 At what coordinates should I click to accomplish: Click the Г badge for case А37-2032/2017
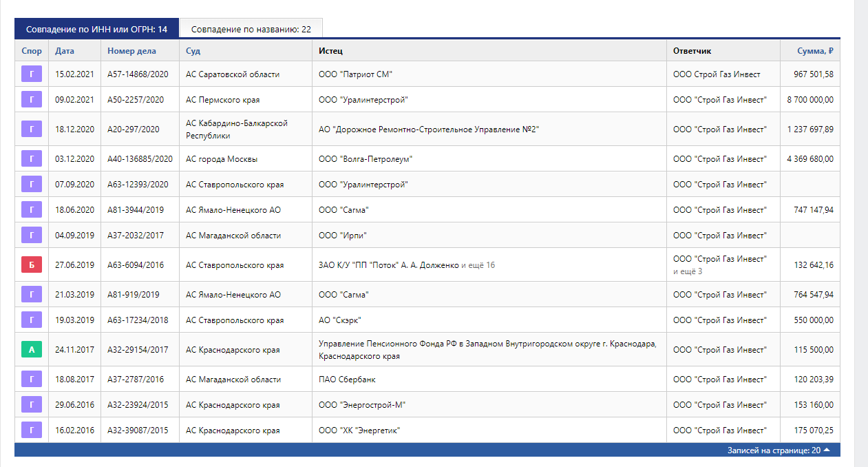point(32,236)
